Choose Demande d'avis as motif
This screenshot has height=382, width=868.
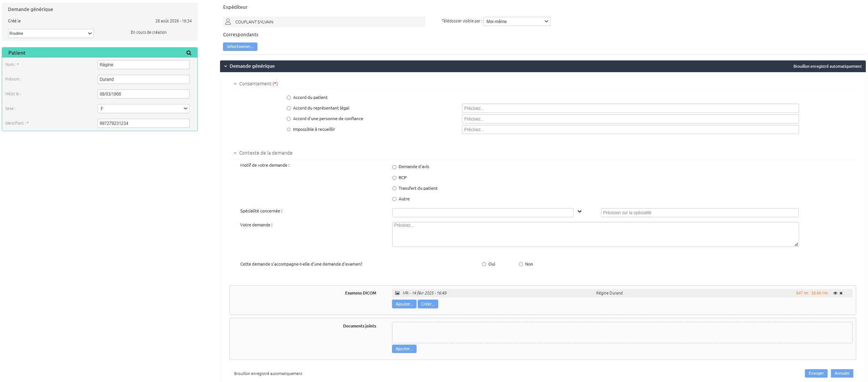(394, 167)
